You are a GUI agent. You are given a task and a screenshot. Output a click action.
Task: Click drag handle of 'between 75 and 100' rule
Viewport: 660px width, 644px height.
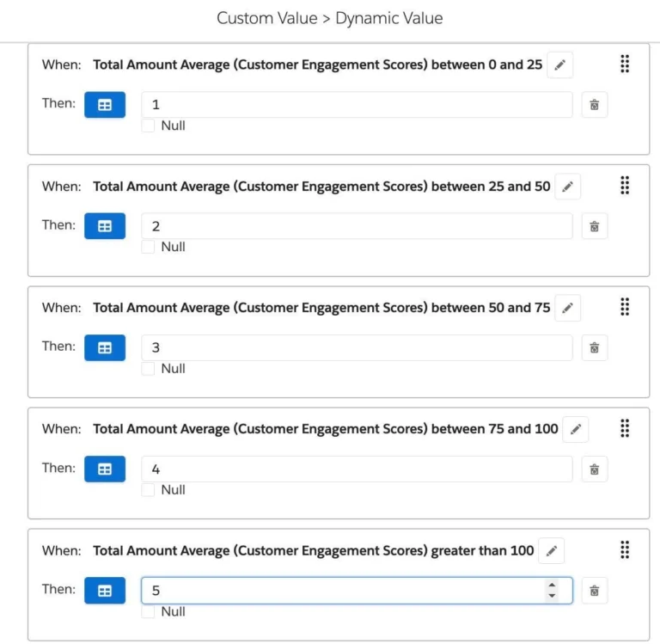pyautogui.click(x=625, y=428)
